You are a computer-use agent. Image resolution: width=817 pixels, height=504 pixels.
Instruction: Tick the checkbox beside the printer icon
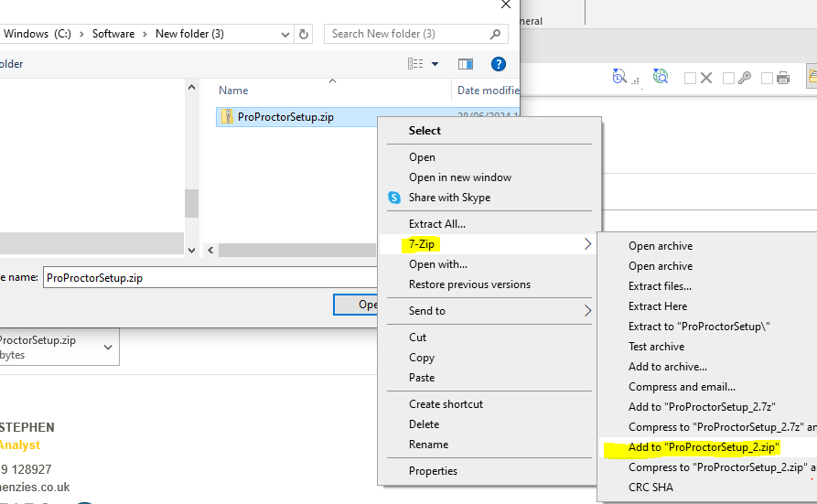point(767,79)
